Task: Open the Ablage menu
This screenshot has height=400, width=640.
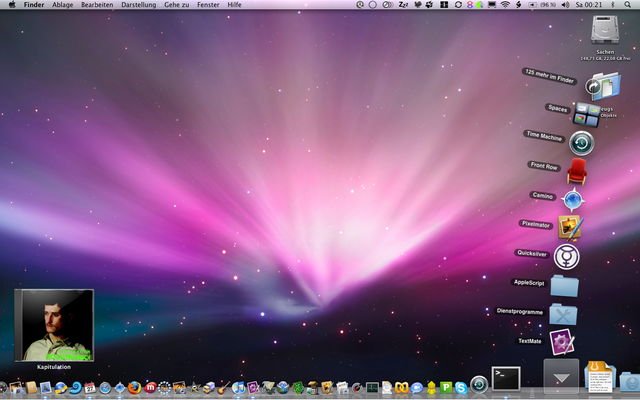Action: click(62, 4)
